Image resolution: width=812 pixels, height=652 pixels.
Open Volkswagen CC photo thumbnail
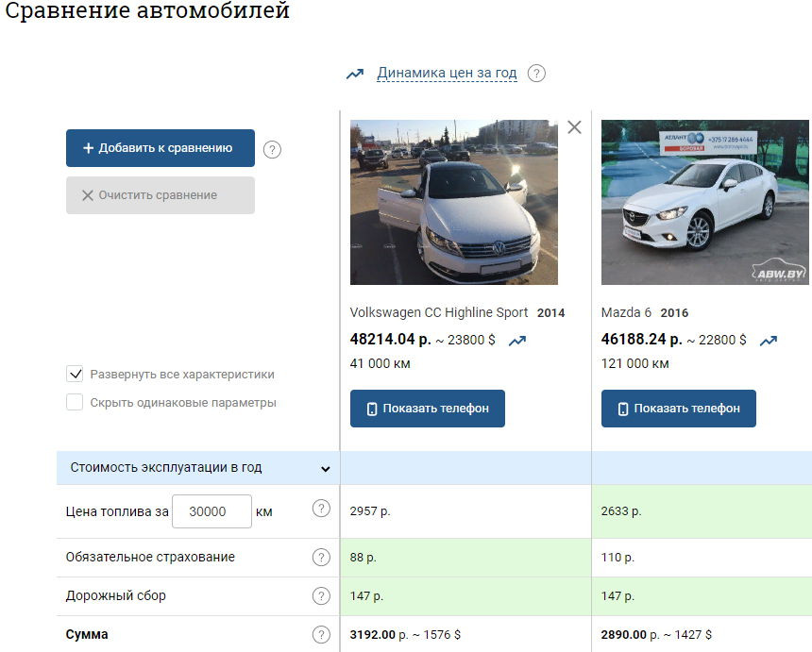pyautogui.click(x=454, y=202)
